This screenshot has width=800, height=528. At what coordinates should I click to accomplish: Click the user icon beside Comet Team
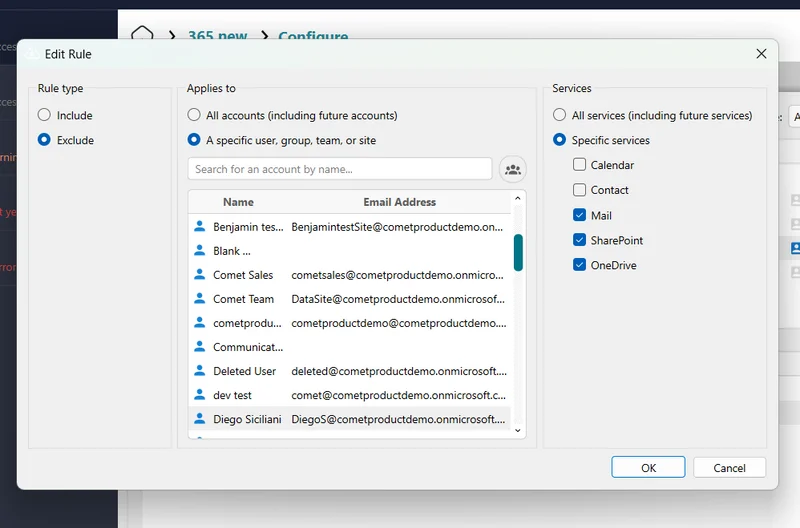(199, 298)
